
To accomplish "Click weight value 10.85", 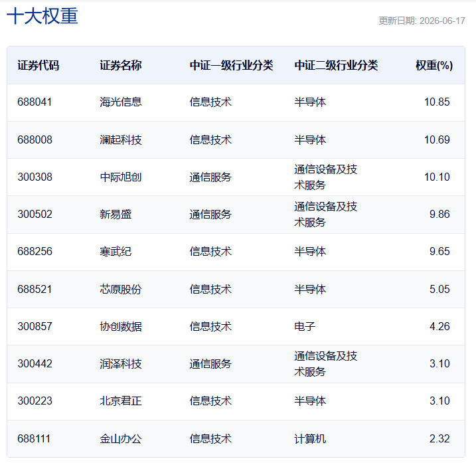I will [x=437, y=102].
